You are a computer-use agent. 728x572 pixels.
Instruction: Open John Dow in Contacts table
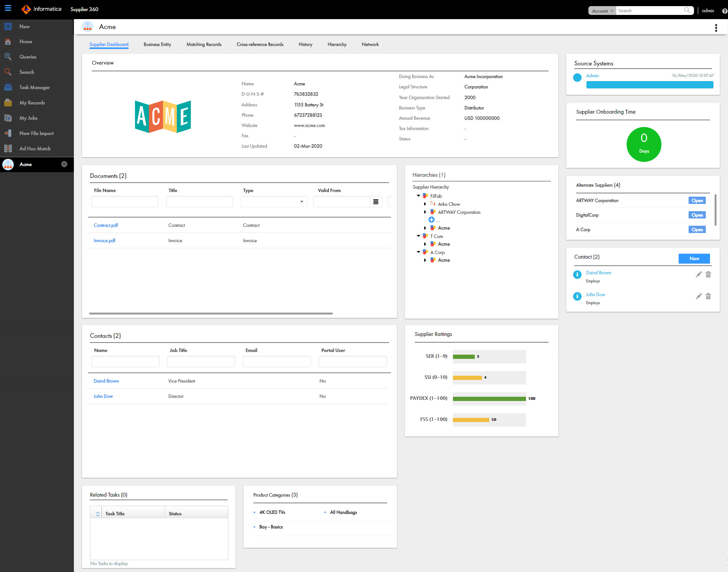103,396
